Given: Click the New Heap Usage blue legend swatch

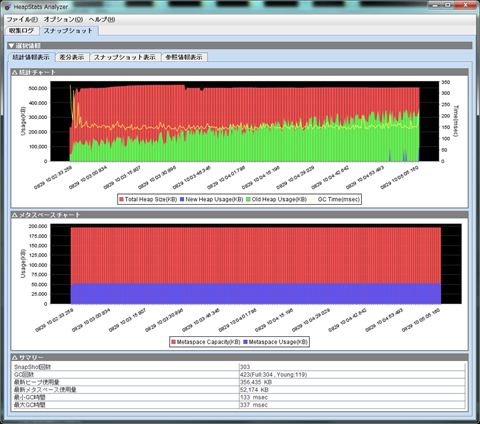Looking at the screenshot, I should click(182, 199).
